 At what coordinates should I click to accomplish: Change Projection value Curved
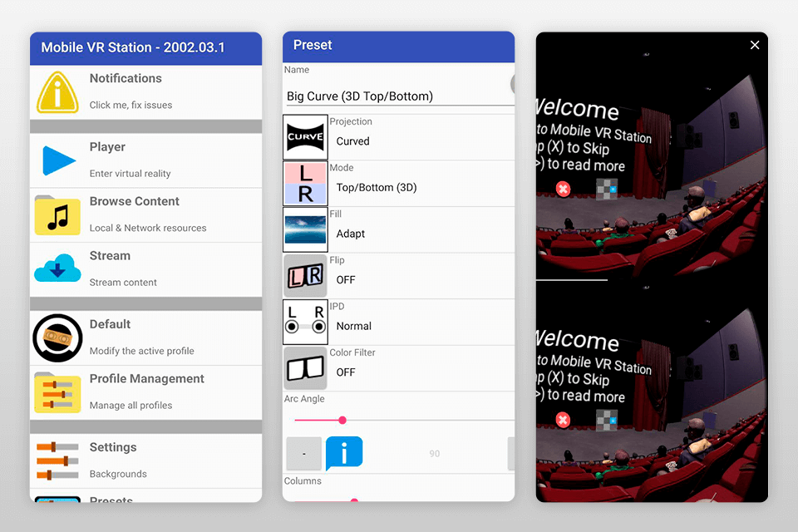pos(352,141)
